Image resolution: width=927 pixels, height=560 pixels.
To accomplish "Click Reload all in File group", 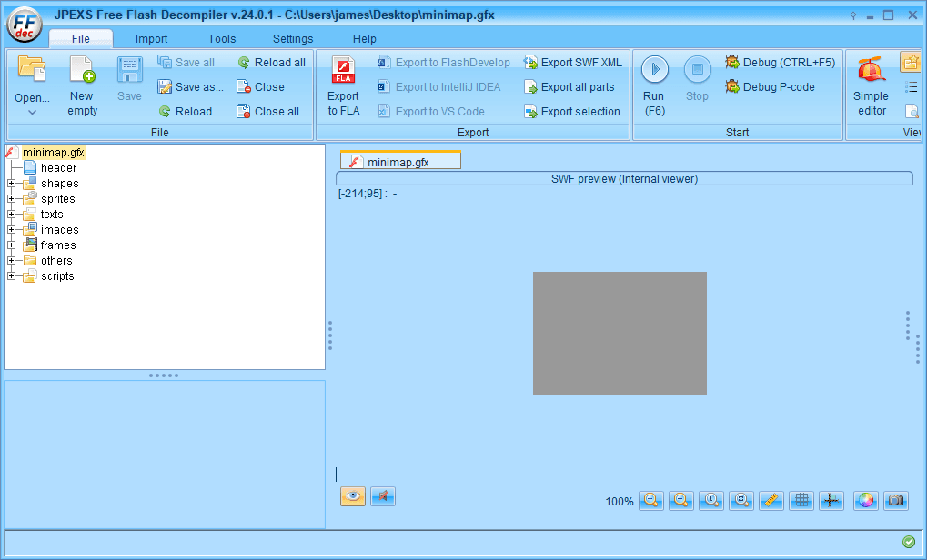I will [271, 63].
